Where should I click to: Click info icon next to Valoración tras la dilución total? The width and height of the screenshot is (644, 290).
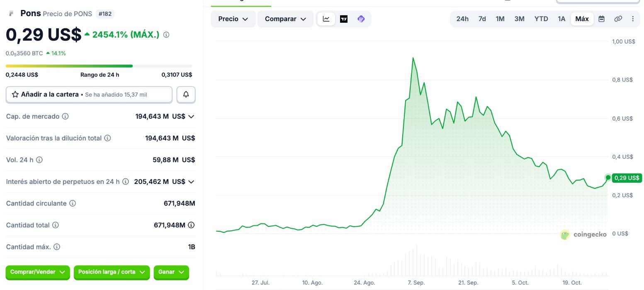point(107,138)
